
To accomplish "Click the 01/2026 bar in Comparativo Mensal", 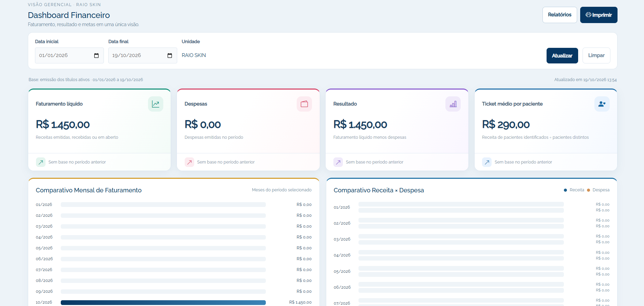I will tap(163, 205).
